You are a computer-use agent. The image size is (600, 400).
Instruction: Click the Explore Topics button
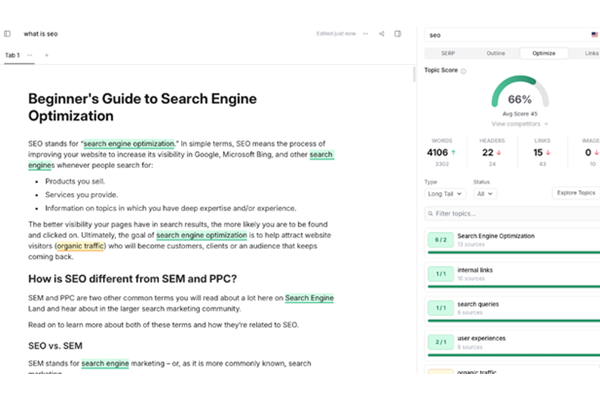pyautogui.click(x=575, y=193)
